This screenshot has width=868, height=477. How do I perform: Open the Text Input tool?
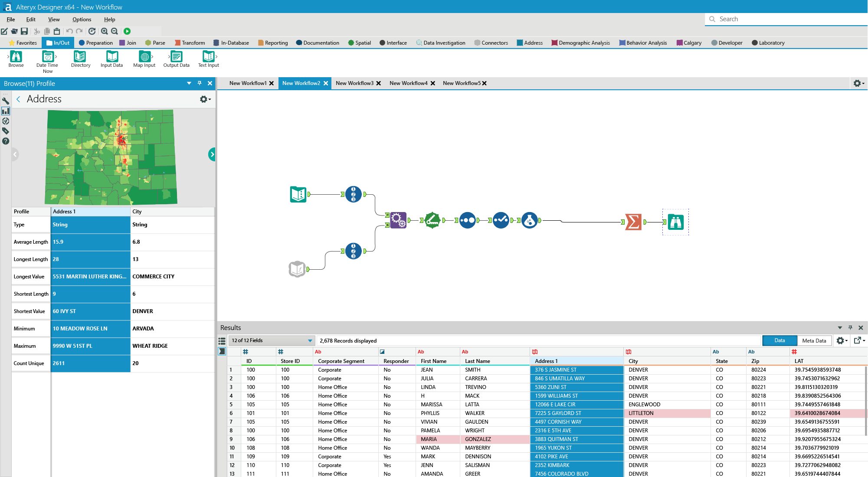(208, 57)
